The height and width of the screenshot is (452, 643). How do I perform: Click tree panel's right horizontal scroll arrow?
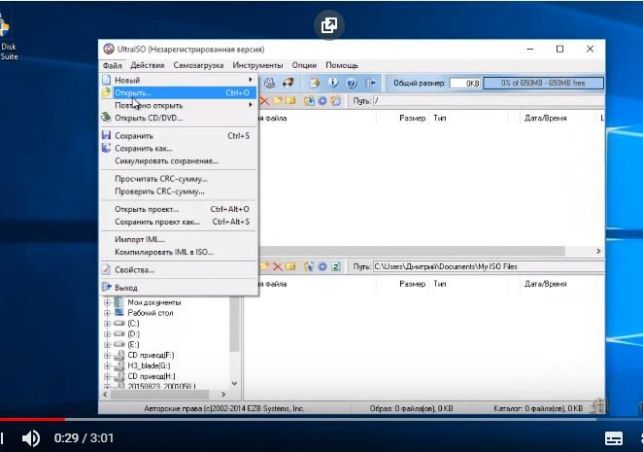coord(223,395)
